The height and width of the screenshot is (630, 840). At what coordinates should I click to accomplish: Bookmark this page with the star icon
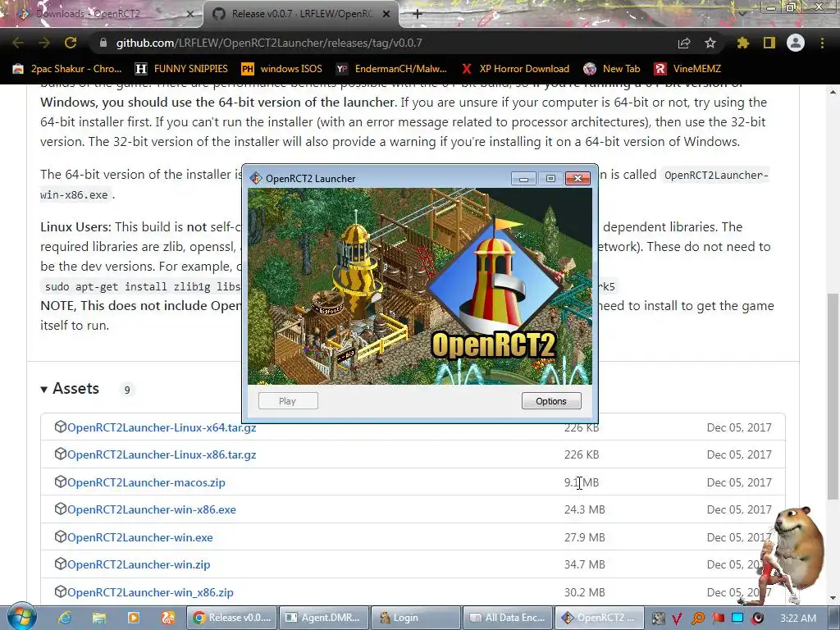pyautogui.click(x=710, y=43)
